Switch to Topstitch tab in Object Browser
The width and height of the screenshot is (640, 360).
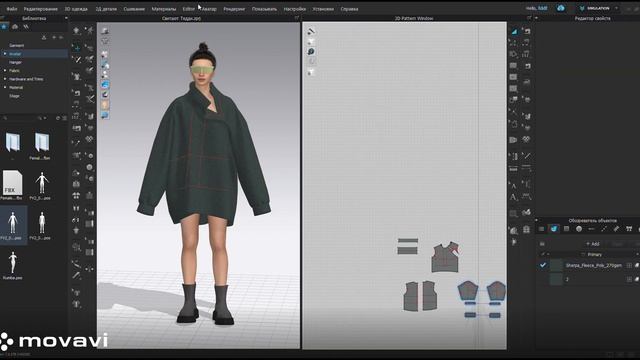click(604, 229)
